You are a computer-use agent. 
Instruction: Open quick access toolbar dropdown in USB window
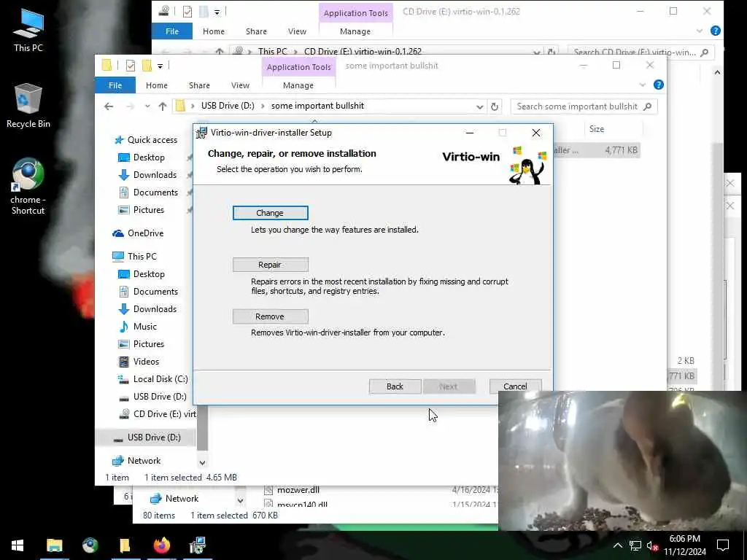pyautogui.click(x=160, y=66)
